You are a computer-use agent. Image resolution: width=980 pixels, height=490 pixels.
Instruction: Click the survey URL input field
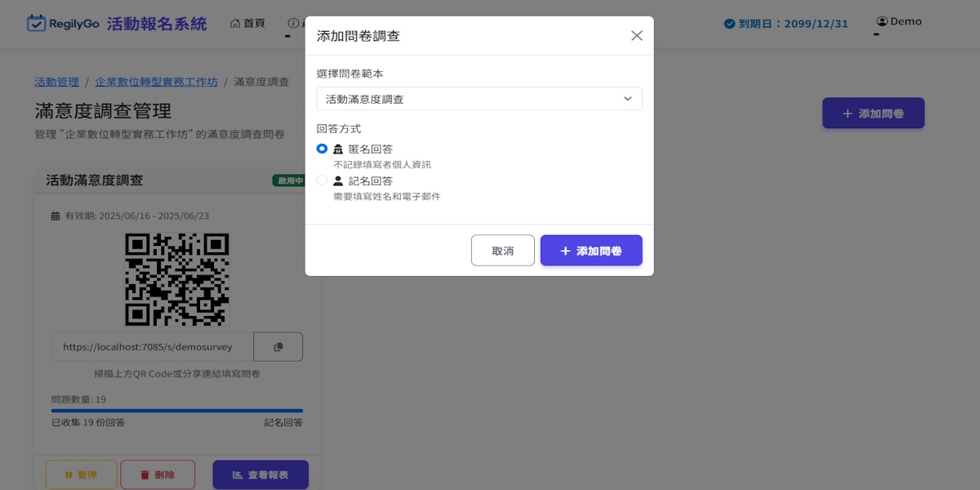pyautogui.click(x=153, y=347)
